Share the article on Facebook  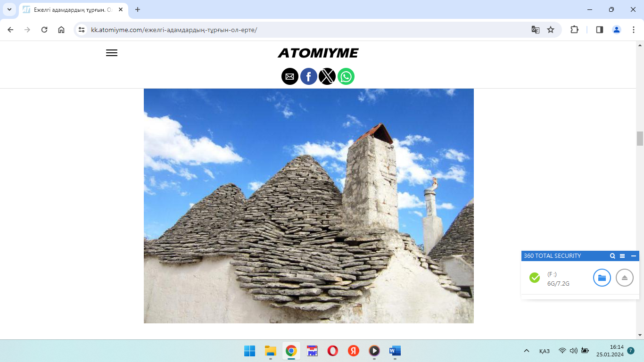tap(309, 76)
